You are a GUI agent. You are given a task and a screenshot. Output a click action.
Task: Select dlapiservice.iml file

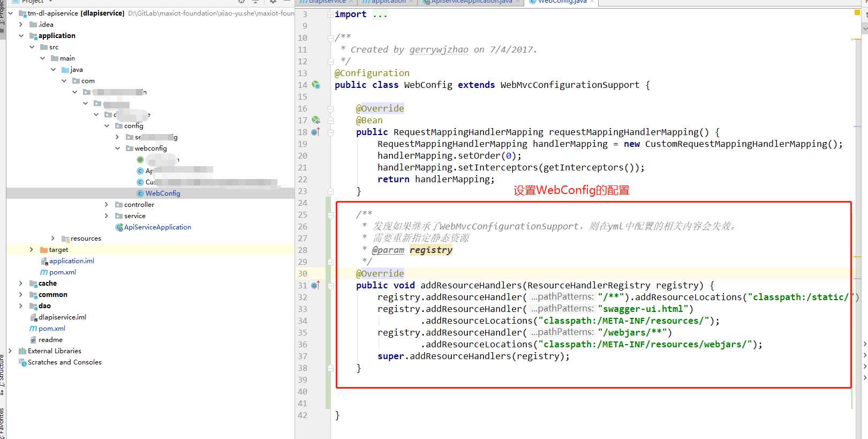point(62,317)
